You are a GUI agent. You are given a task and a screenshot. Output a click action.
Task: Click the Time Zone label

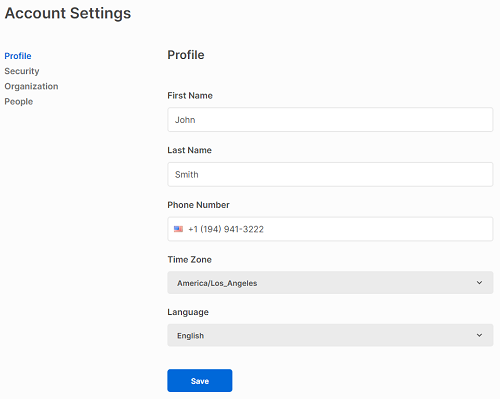[x=189, y=260]
